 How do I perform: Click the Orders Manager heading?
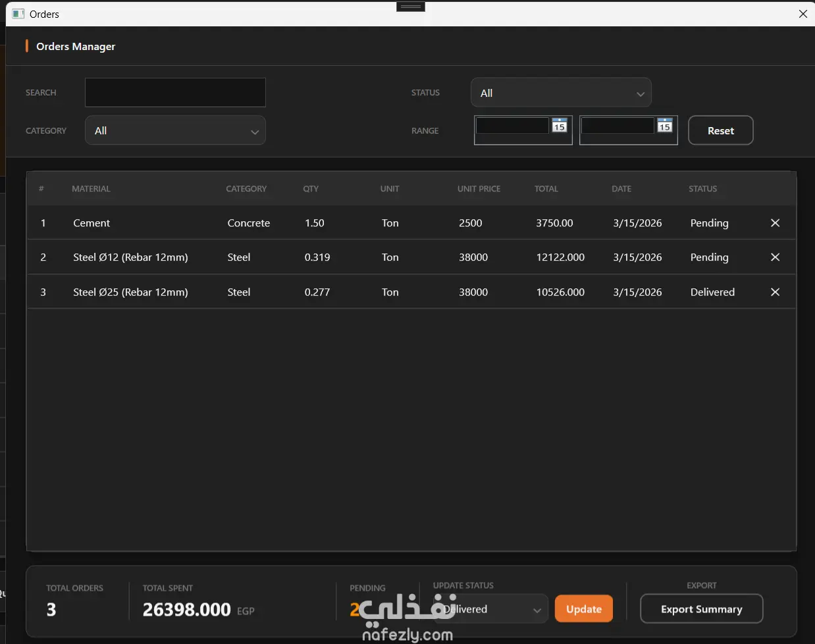pyautogui.click(x=76, y=46)
